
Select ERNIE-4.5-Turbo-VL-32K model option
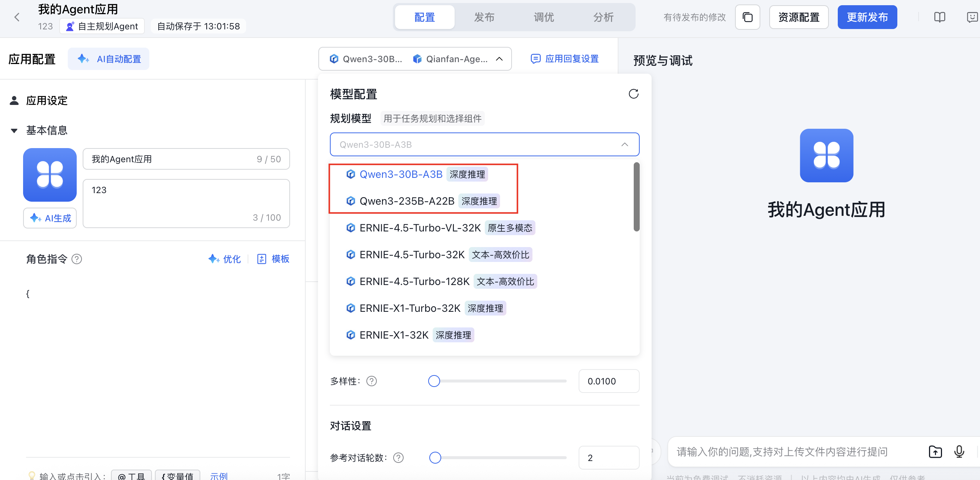484,228
